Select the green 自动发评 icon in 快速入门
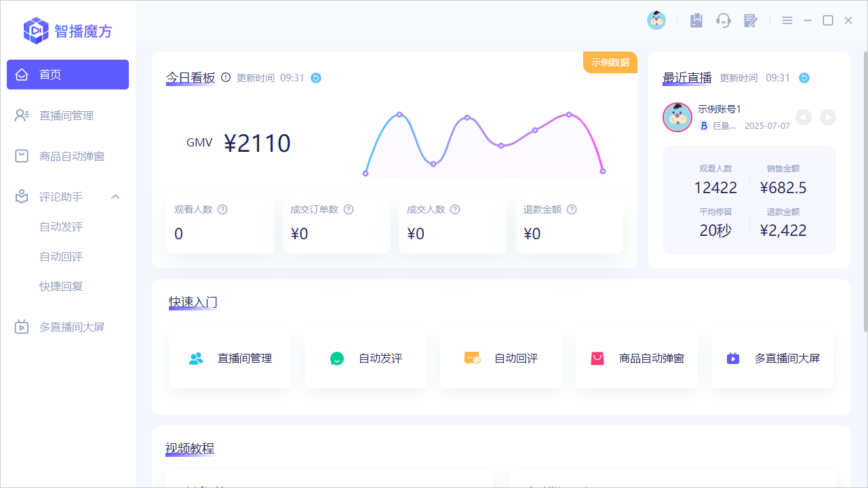This screenshot has width=868, height=488. coord(337,359)
